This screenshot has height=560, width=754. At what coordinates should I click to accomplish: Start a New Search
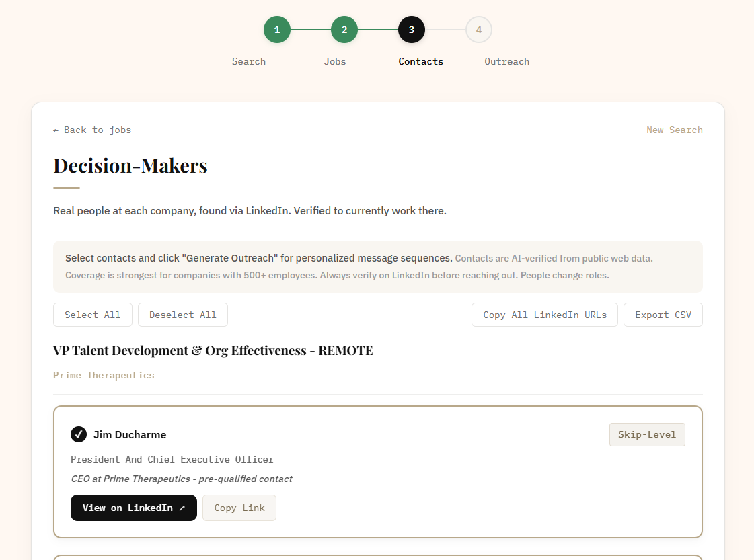click(x=674, y=130)
